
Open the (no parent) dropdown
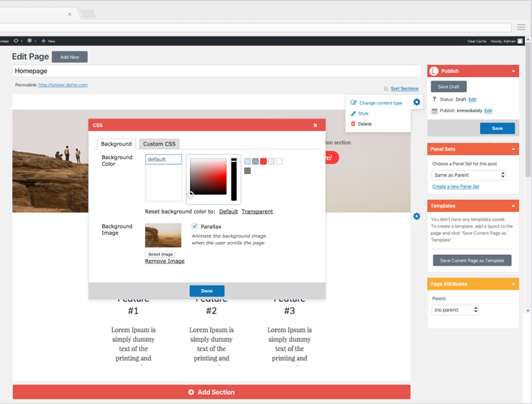point(455,310)
